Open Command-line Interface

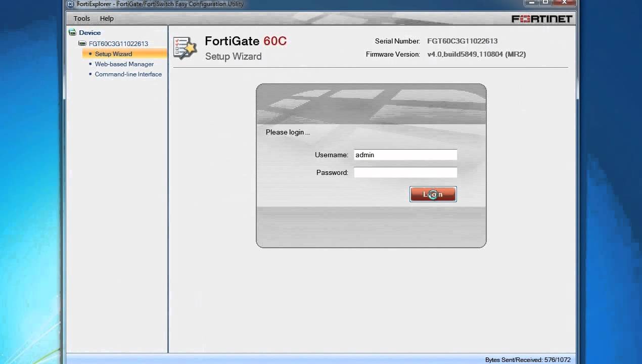[x=128, y=74]
